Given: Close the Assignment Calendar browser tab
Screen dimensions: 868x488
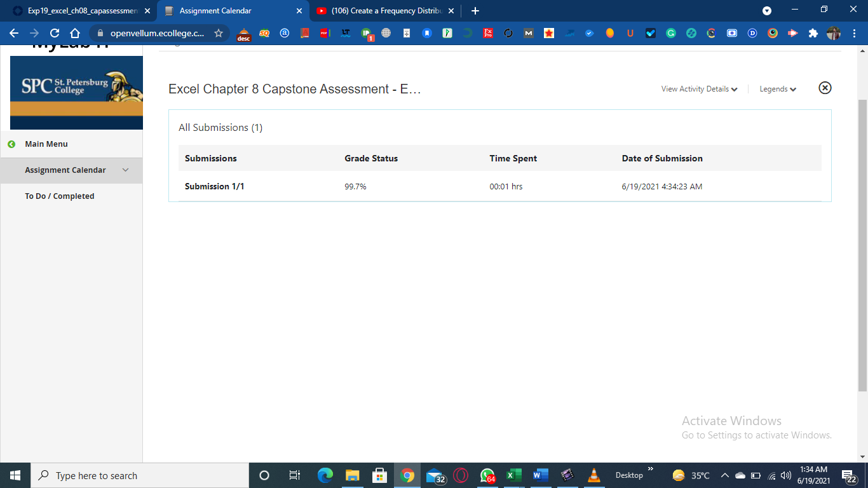Looking at the screenshot, I should [299, 11].
